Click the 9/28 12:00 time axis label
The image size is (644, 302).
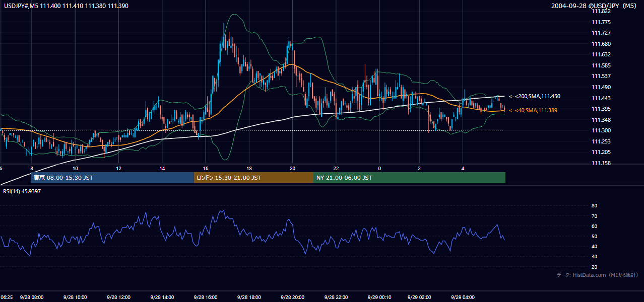(119, 297)
